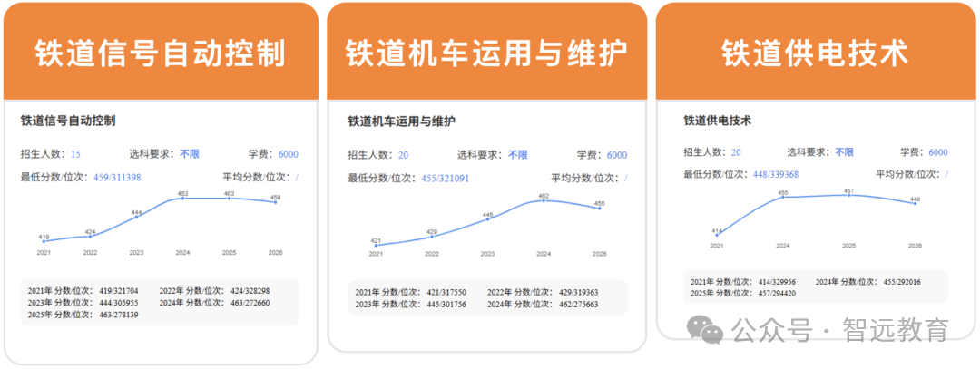Click the lowest score value 459/311398
The height and width of the screenshot is (369, 980).
117,178
